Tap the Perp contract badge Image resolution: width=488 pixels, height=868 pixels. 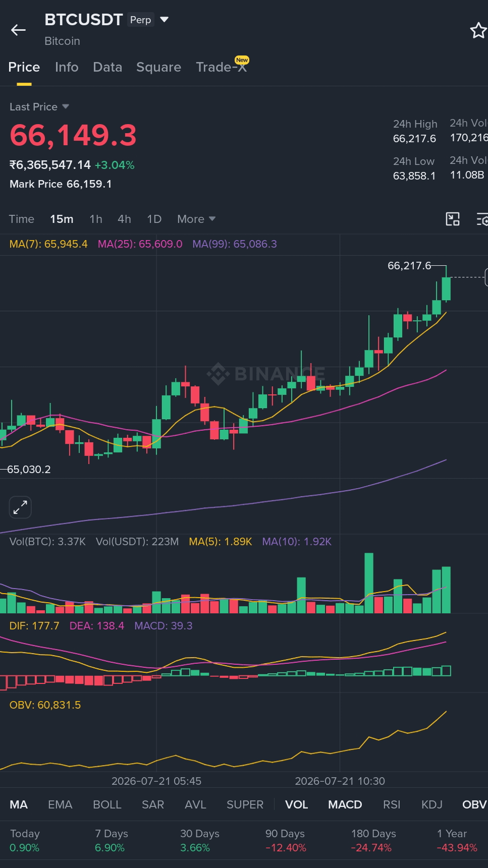pyautogui.click(x=140, y=20)
